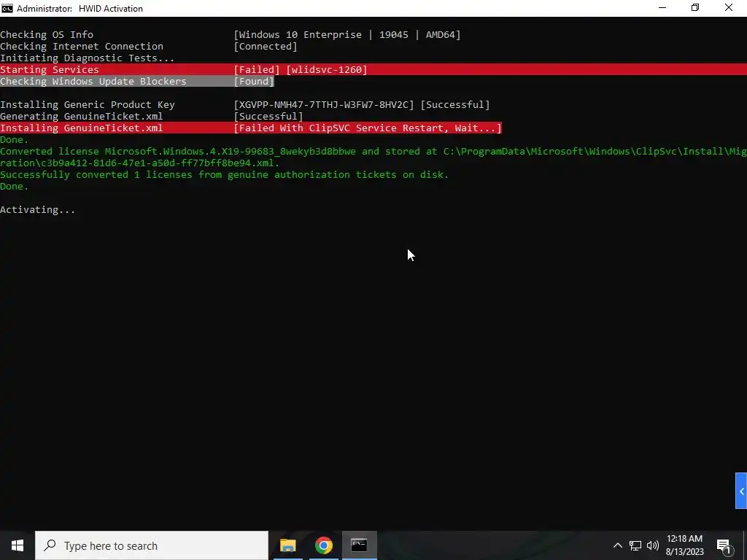Close the HWID Activation window
The image size is (747, 560).
[x=729, y=8]
